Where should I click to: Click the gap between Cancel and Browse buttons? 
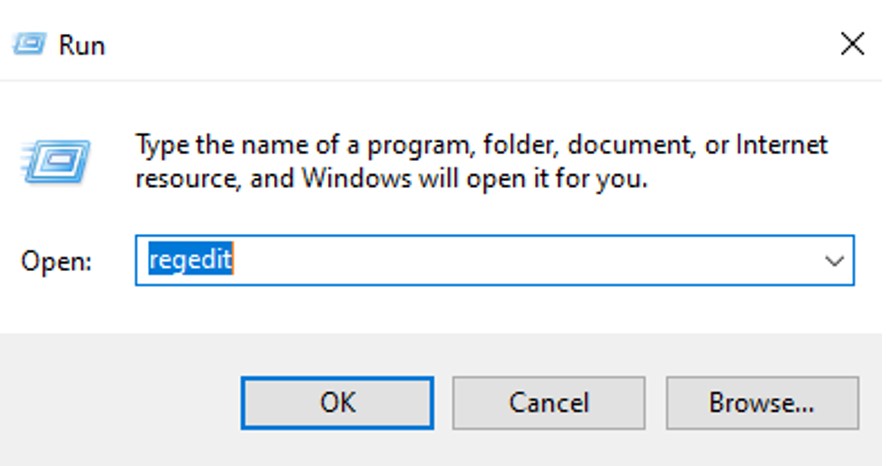point(654,402)
